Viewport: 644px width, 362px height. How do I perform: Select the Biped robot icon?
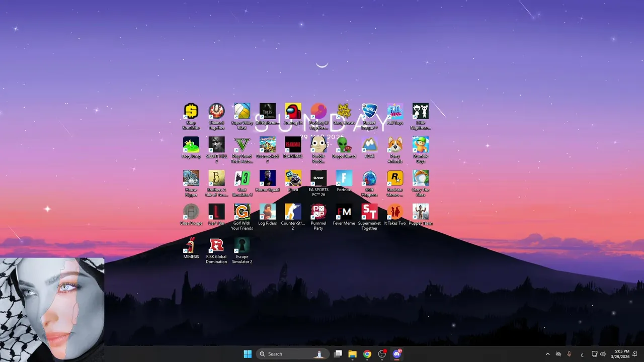tap(293, 182)
